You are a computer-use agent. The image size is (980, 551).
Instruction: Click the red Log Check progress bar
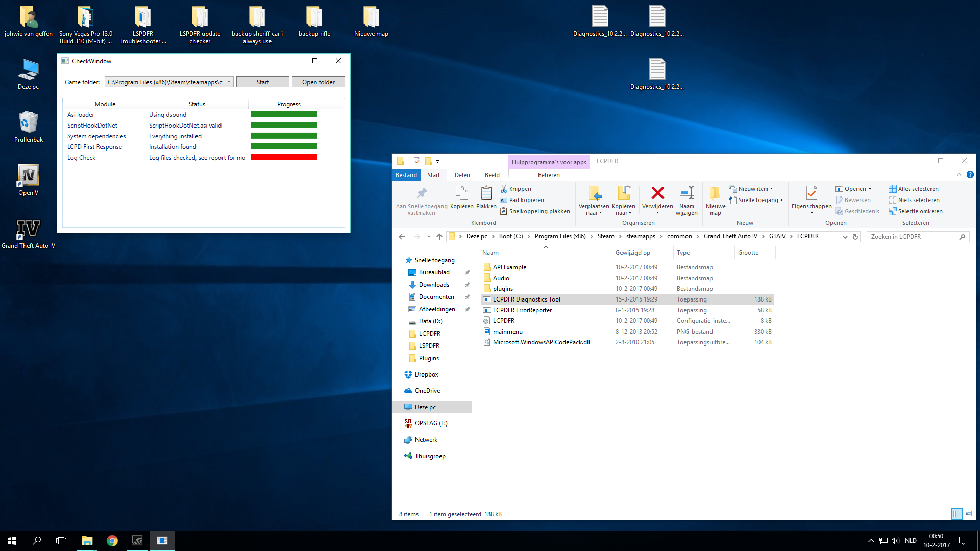click(284, 158)
